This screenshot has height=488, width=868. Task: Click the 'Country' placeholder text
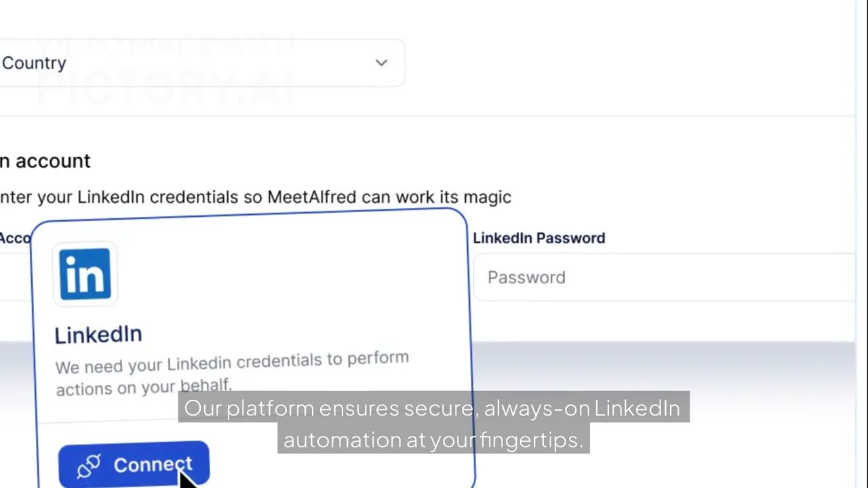click(34, 63)
